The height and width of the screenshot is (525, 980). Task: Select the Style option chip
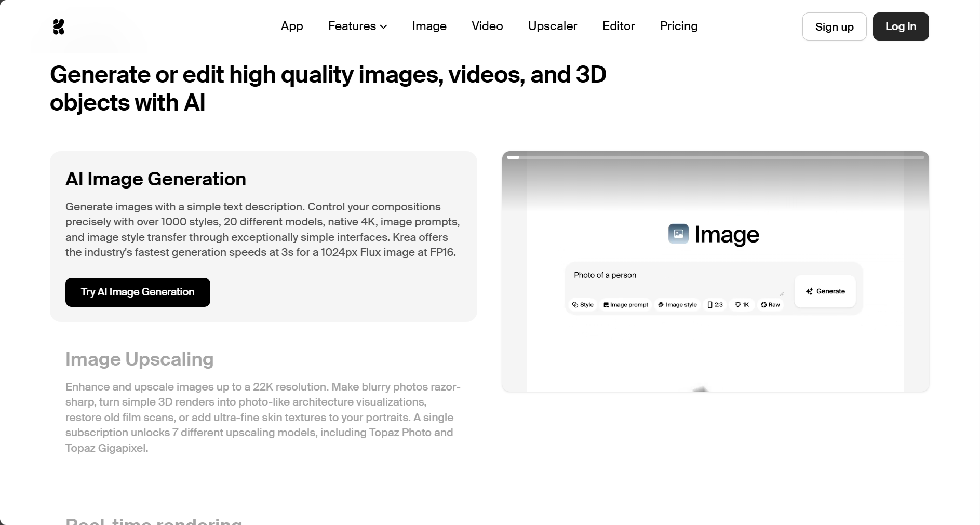click(x=583, y=305)
